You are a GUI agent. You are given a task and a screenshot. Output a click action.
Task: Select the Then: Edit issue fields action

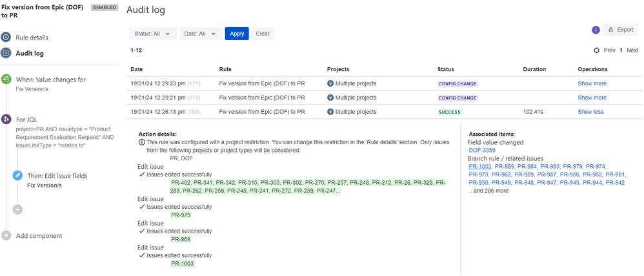(x=57, y=176)
